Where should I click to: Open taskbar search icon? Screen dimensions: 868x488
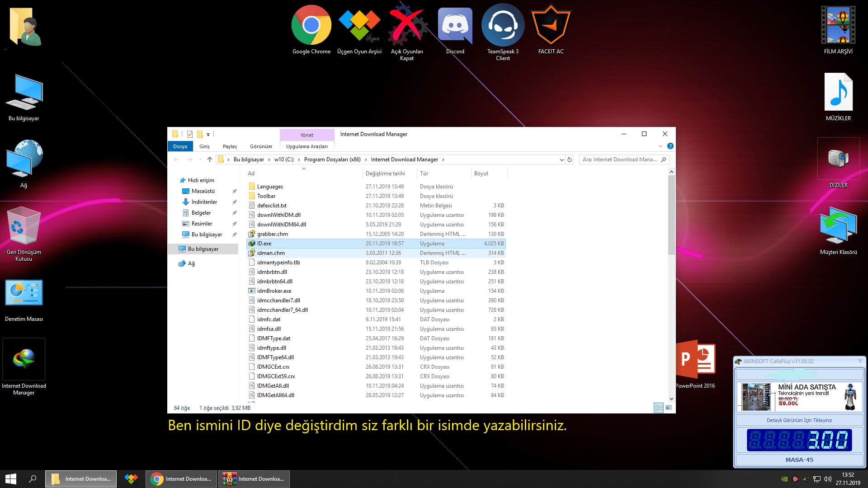click(x=33, y=479)
